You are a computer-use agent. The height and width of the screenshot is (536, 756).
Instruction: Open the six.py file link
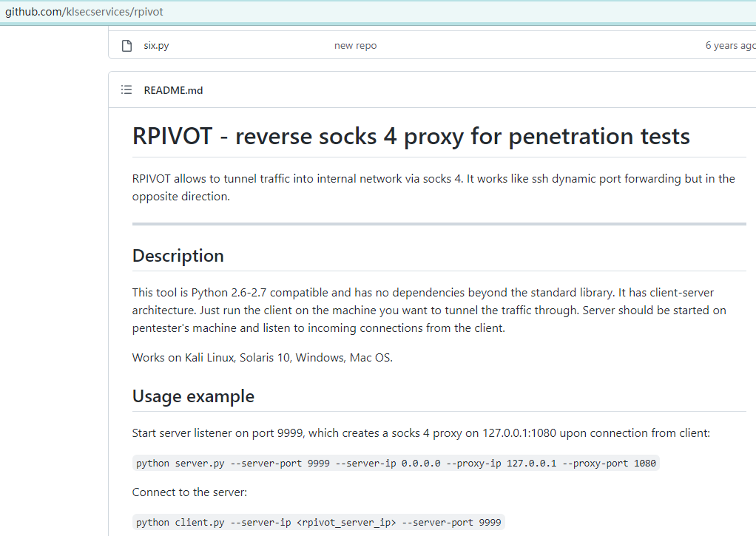point(156,45)
